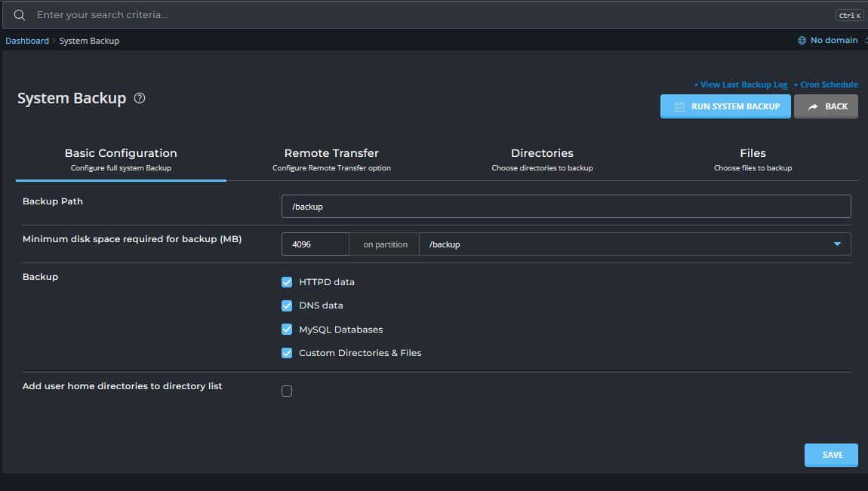Expand the partition dropdown showing /backup
The width and height of the screenshot is (868, 491).
pyautogui.click(x=634, y=244)
